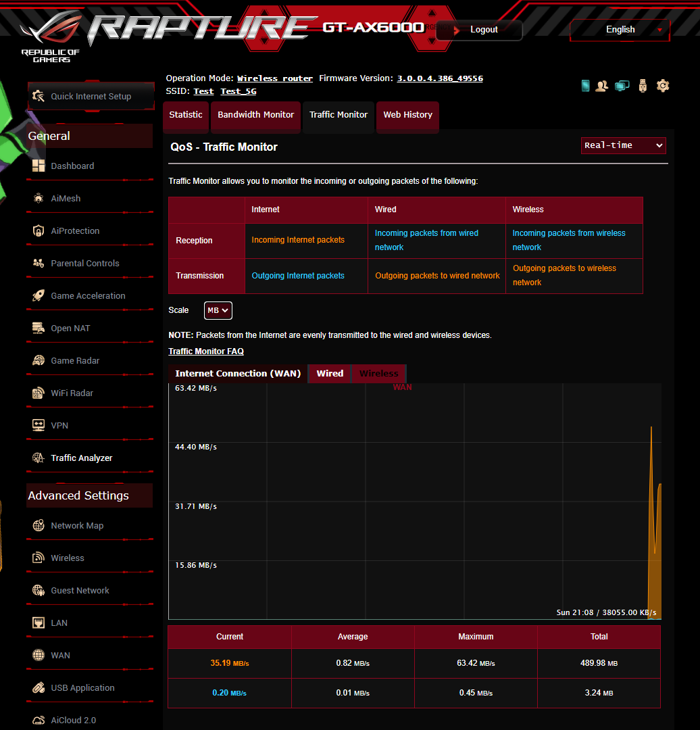Click the Quick Internet Setup wand icon
The height and width of the screenshot is (730, 700).
[x=38, y=97]
